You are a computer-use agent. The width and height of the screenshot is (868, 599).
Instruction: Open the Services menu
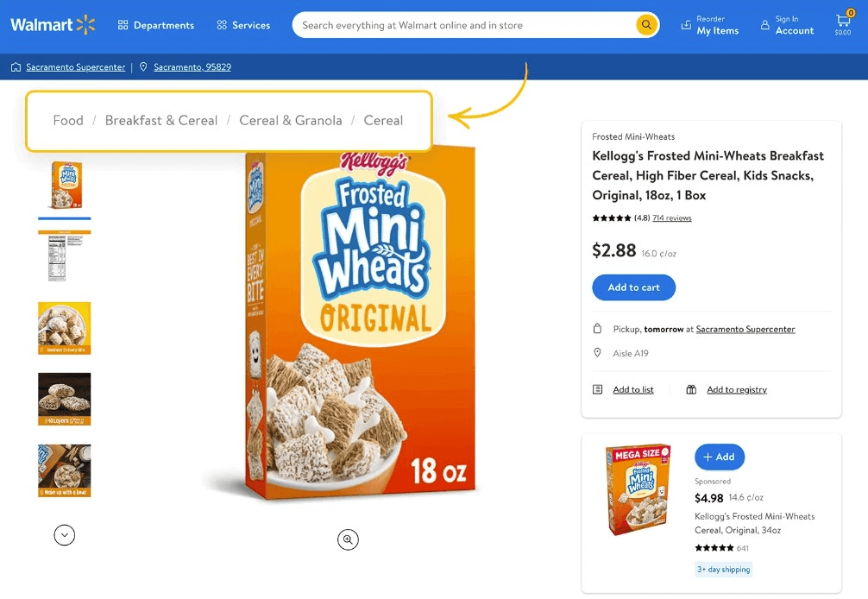tap(243, 26)
